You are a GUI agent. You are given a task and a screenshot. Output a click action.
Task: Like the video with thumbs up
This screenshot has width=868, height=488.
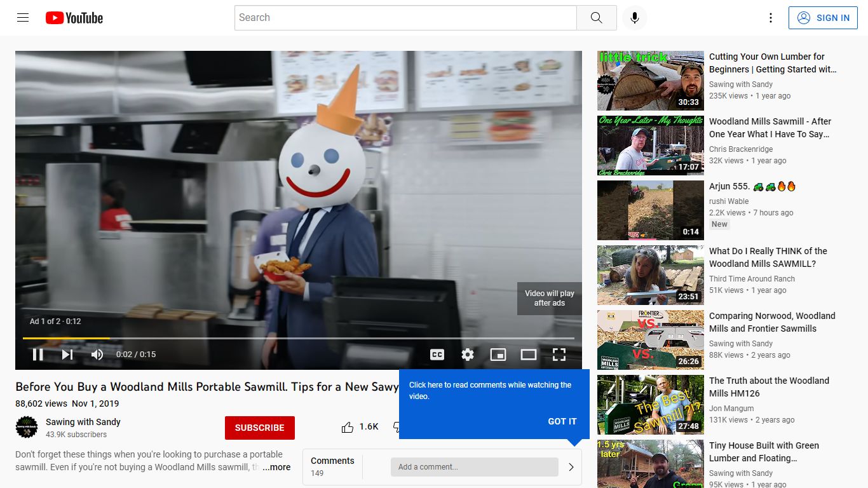coord(348,427)
